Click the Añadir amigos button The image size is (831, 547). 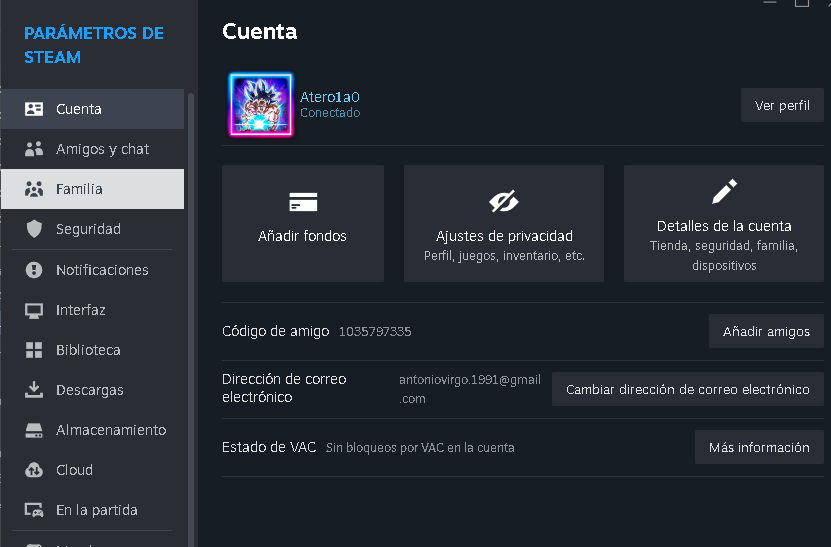(x=766, y=331)
